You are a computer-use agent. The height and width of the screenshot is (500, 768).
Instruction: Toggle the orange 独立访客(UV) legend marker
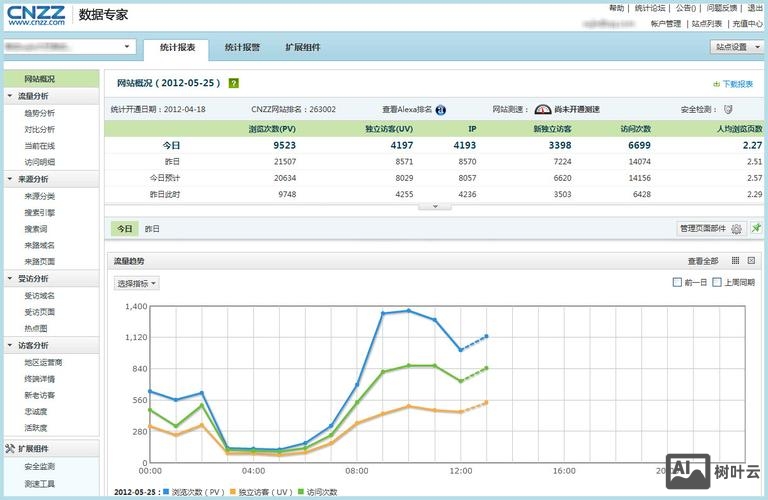[233, 491]
